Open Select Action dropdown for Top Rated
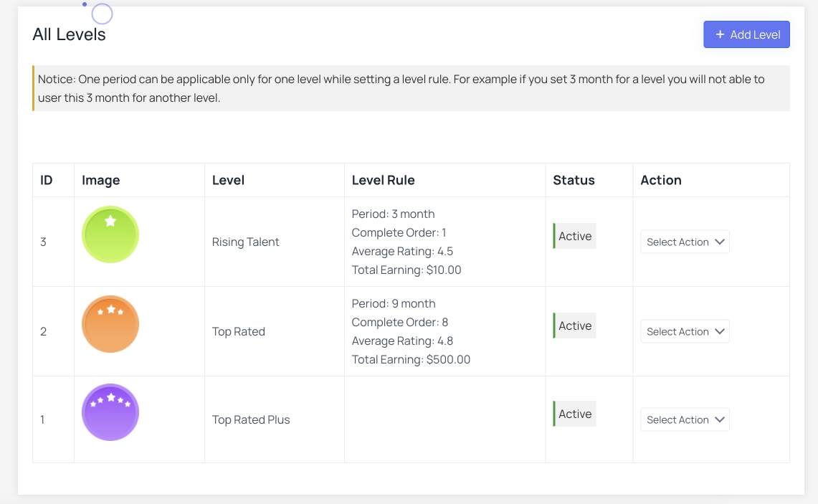Viewport: 818px width, 504px height. tap(685, 331)
